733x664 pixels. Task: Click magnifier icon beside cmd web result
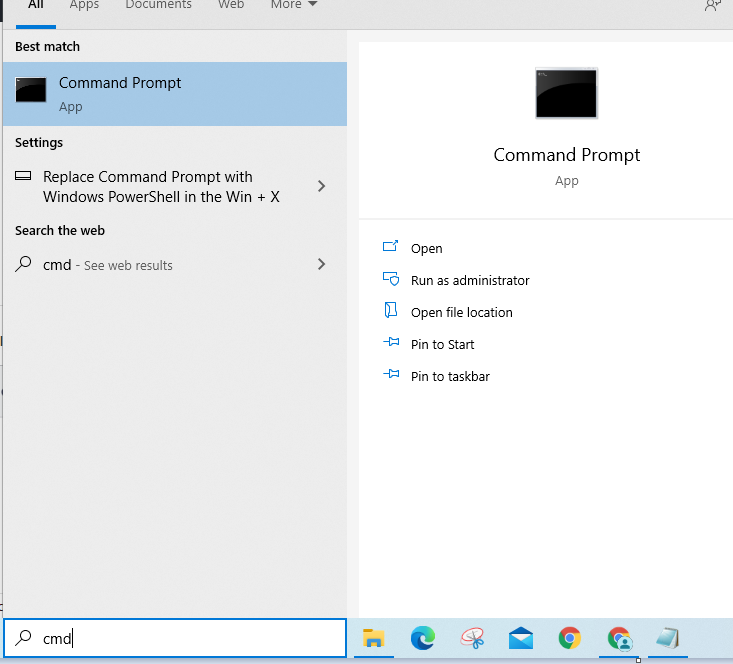click(x=23, y=264)
